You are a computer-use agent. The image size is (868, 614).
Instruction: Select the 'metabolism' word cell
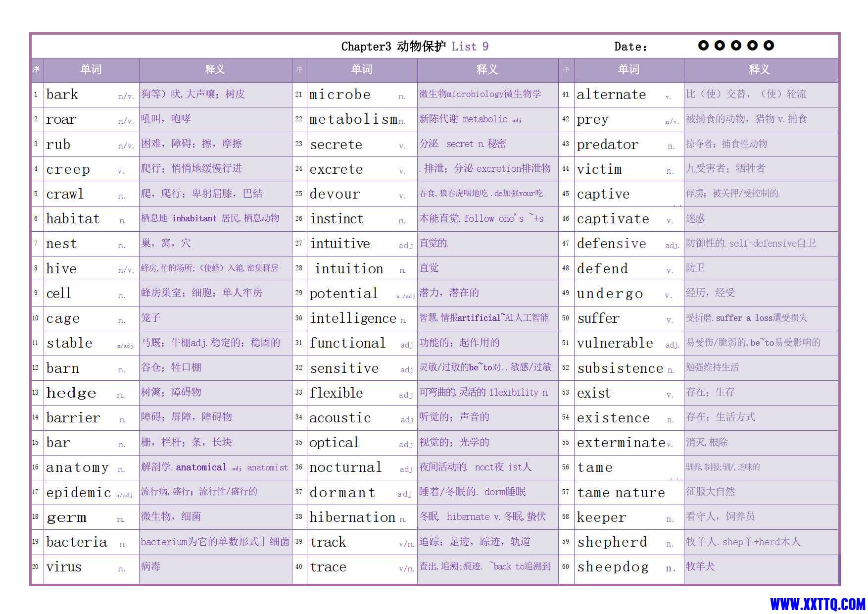[x=362, y=119]
